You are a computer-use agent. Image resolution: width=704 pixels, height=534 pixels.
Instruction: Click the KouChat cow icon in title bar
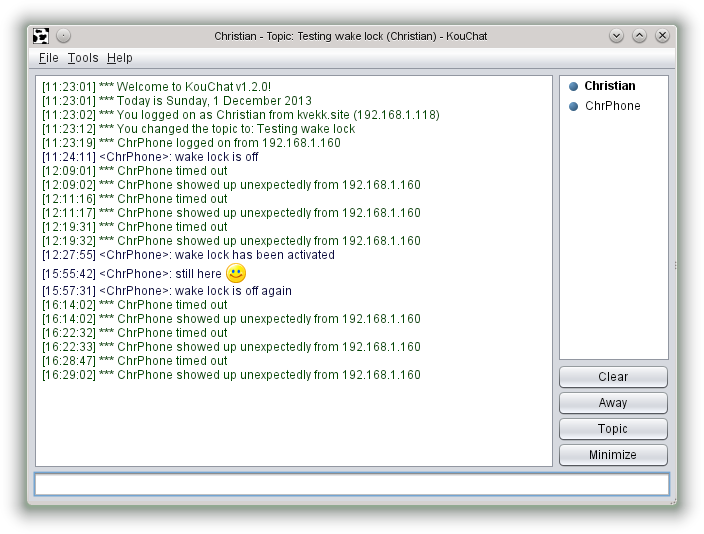(41, 36)
